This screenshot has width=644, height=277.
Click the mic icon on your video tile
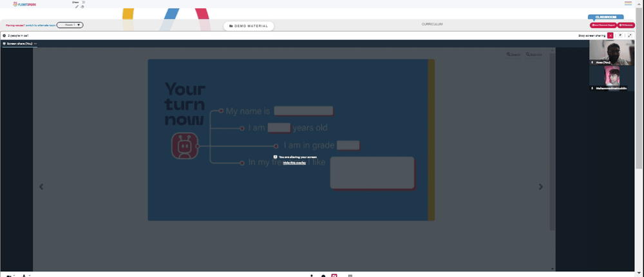point(592,62)
